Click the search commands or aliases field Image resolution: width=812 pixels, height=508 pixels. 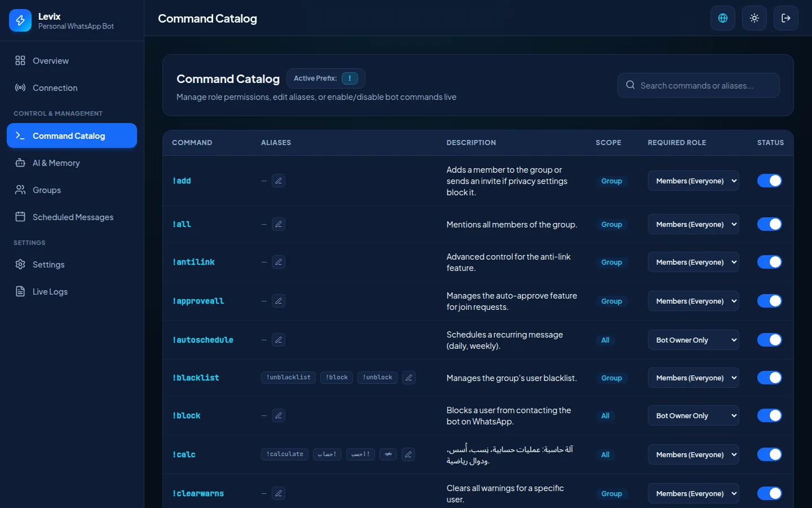pyautogui.click(x=699, y=85)
